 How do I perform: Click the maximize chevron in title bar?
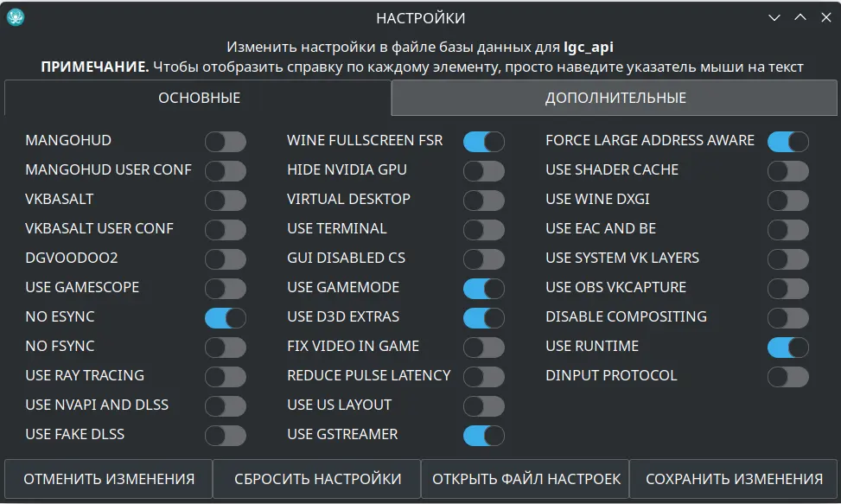(x=800, y=17)
